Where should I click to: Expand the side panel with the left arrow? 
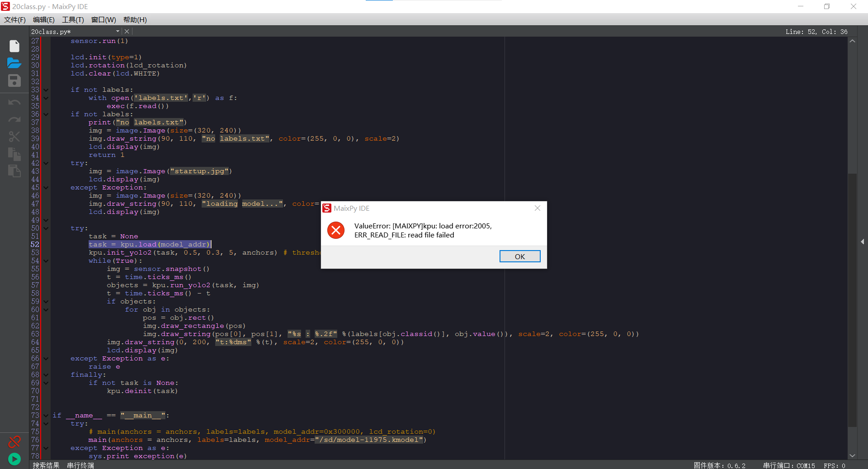click(863, 242)
